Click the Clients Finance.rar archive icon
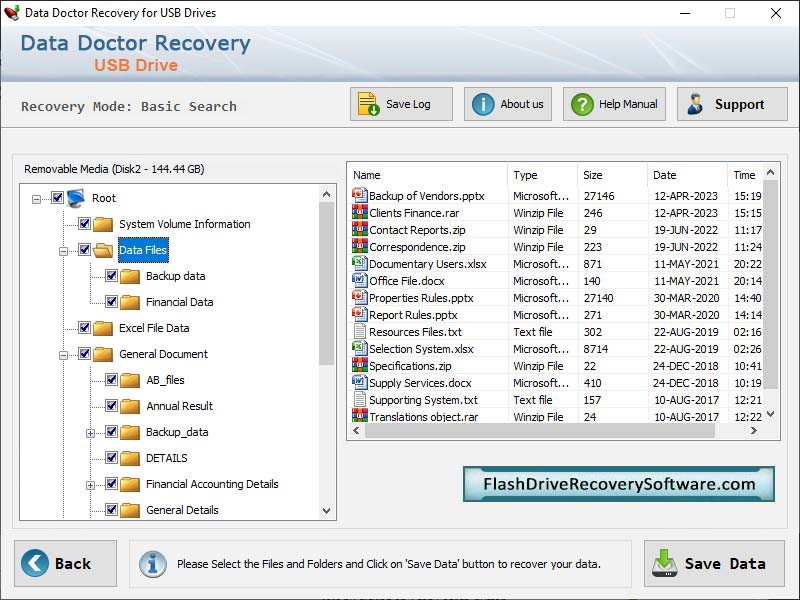Viewport: 800px width, 600px height. pos(360,213)
